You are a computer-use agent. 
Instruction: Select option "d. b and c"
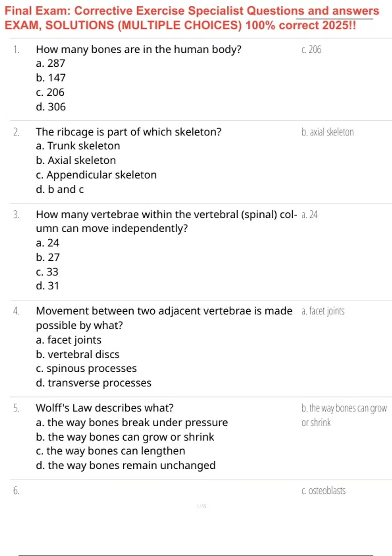pos(60,189)
